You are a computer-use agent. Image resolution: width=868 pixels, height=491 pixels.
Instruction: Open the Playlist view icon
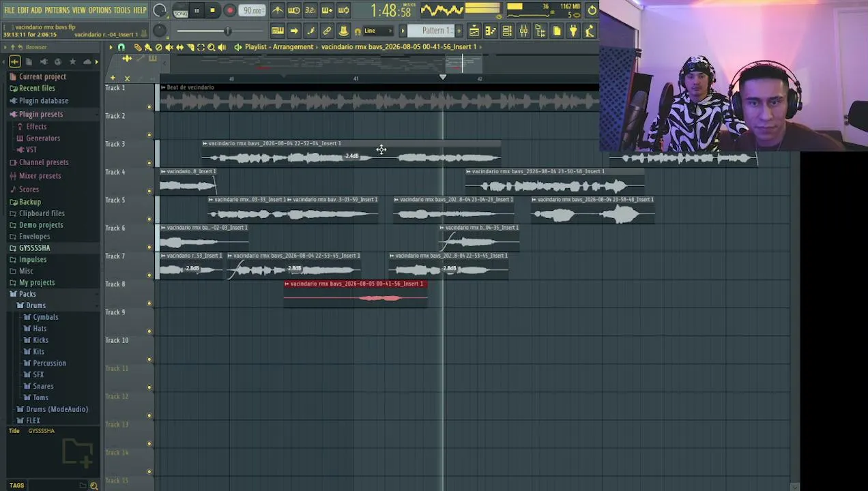point(474,31)
